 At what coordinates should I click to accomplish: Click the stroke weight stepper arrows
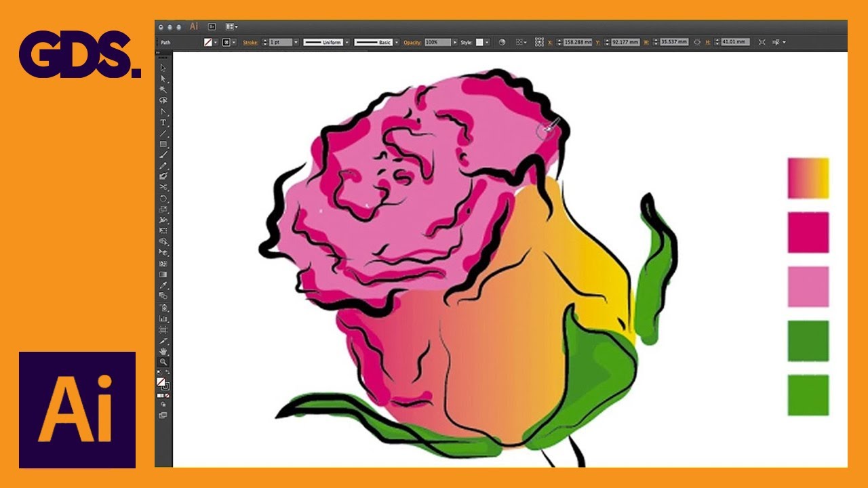[x=264, y=42]
